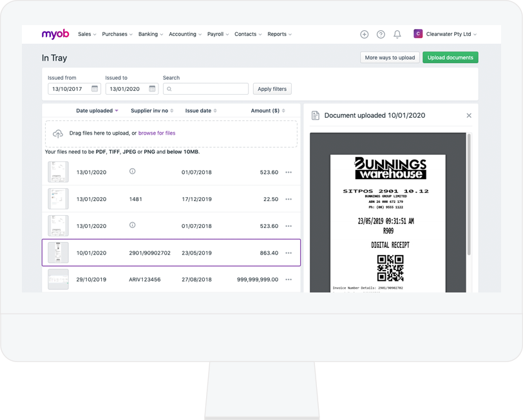Close the document preview panel
The image size is (523, 420).
pyautogui.click(x=469, y=115)
